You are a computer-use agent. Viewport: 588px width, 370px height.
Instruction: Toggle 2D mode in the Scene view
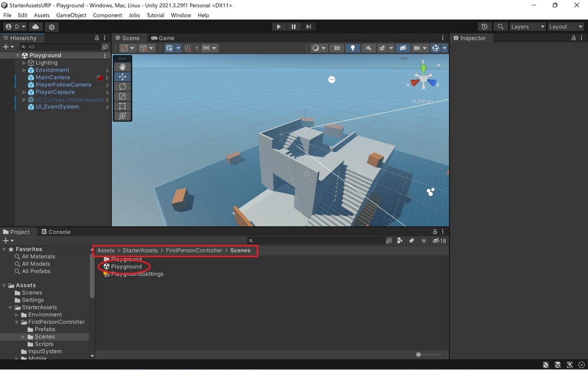[337, 47]
